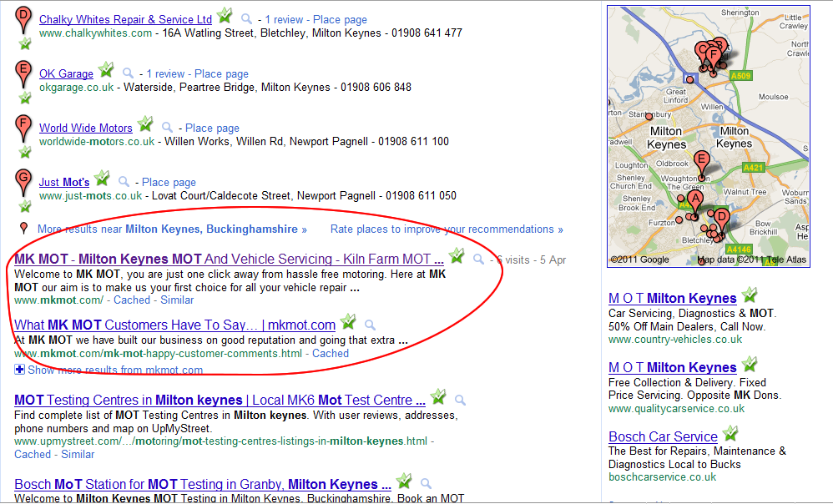Open Cached link under upmystreet.com result
This screenshot has height=504, width=833.
coord(33,455)
